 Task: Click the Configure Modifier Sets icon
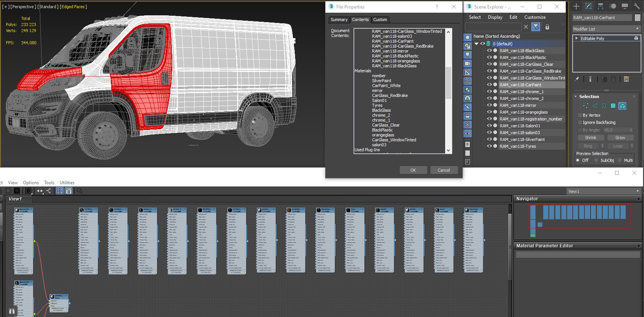coord(626,80)
